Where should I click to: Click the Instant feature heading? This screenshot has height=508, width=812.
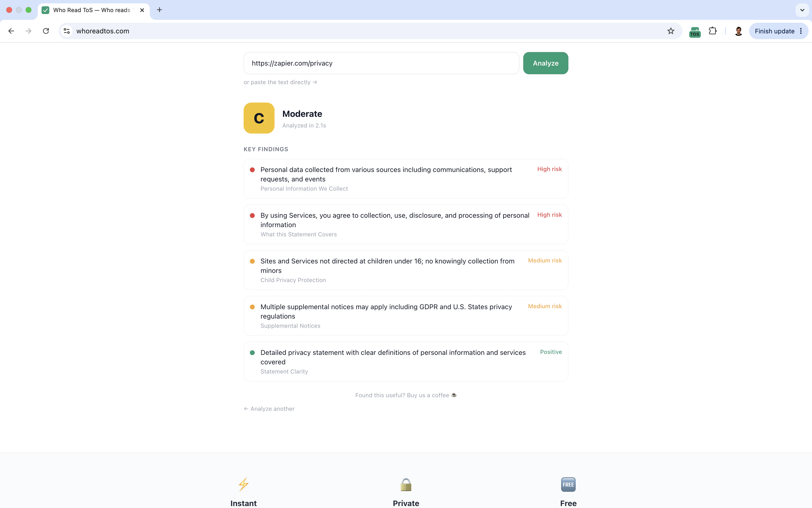(x=244, y=503)
